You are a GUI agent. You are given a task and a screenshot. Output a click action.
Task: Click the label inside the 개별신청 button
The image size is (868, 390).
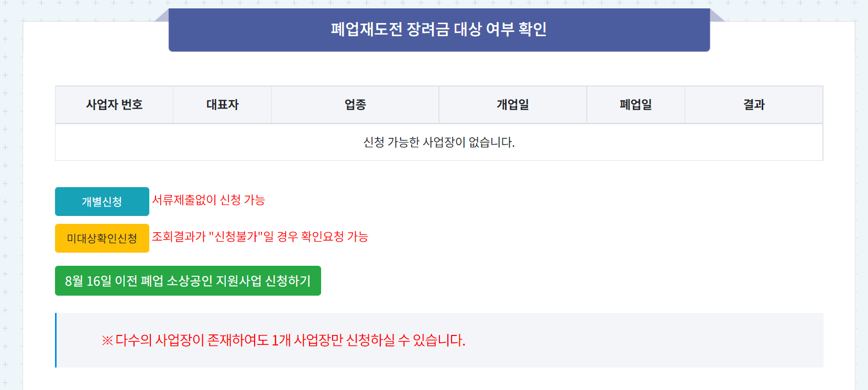101,201
